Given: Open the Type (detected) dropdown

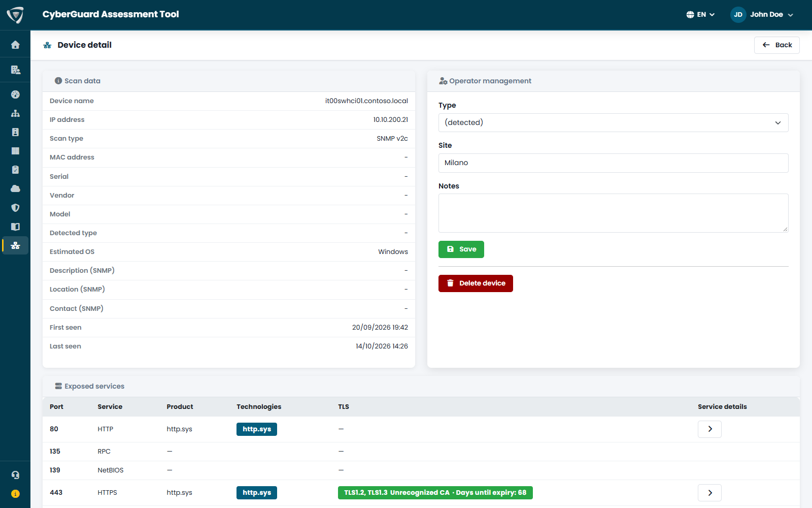Looking at the screenshot, I should pyautogui.click(x=613, y=123).
